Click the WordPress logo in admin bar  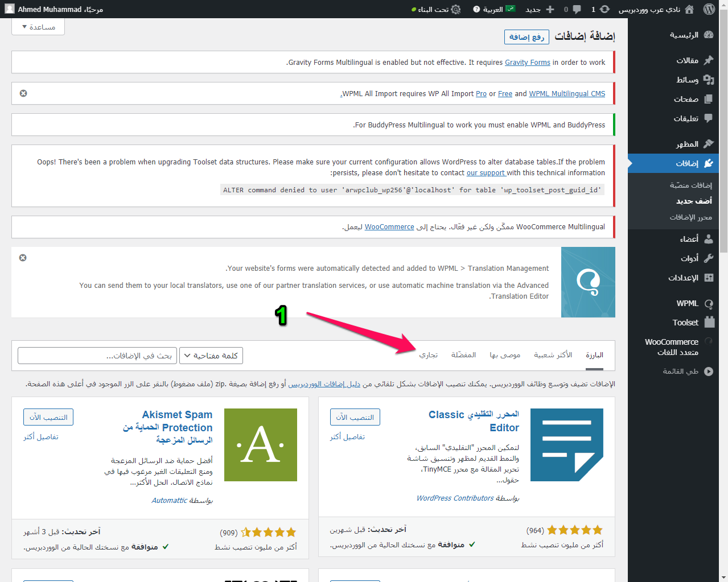click(x=709, y=9)
